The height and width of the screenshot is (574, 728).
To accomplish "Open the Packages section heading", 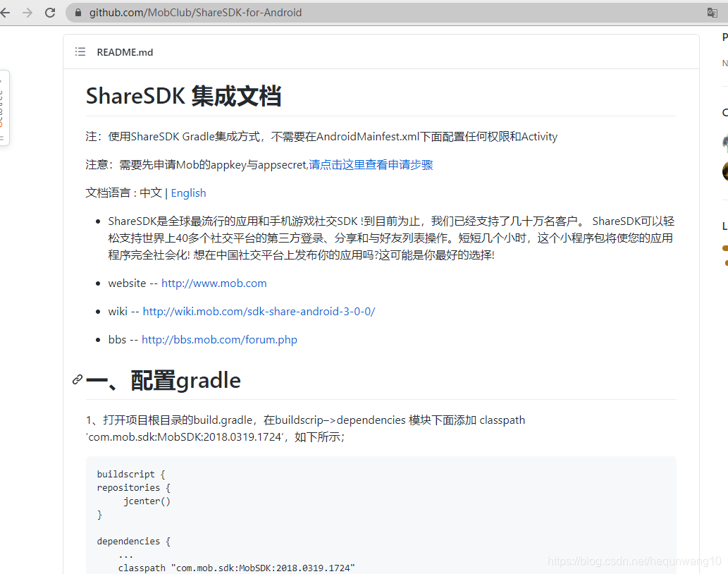I will tap(724, 36).
